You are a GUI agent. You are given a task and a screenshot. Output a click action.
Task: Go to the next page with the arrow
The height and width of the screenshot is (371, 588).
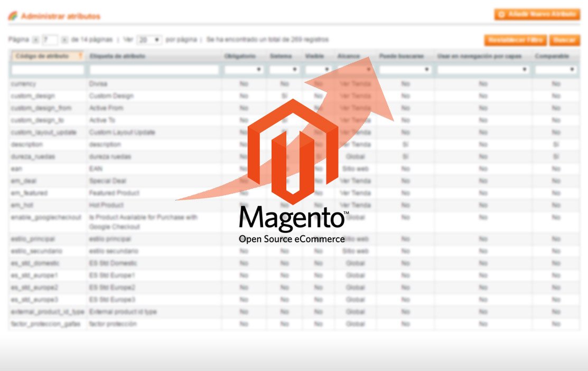coord(64,40)
